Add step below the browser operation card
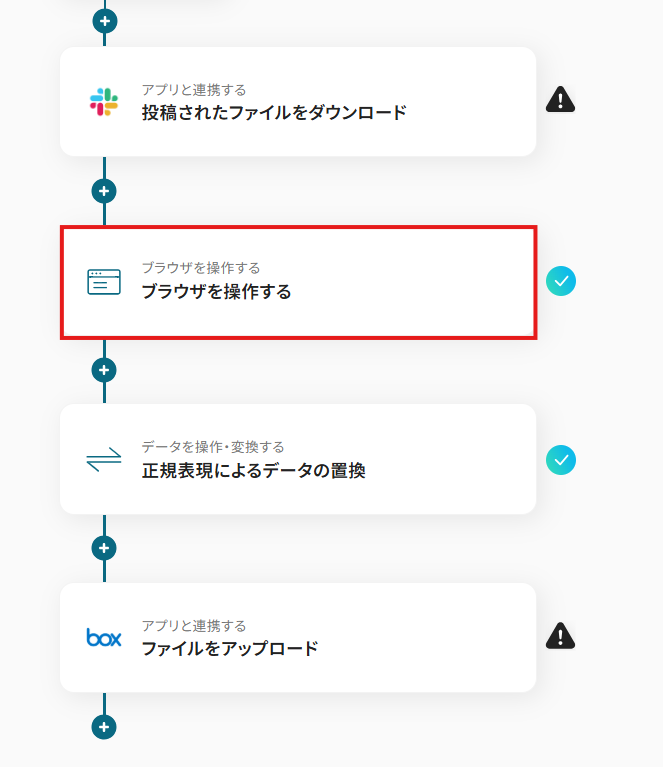The image size is (663, 767). [104, 370]
